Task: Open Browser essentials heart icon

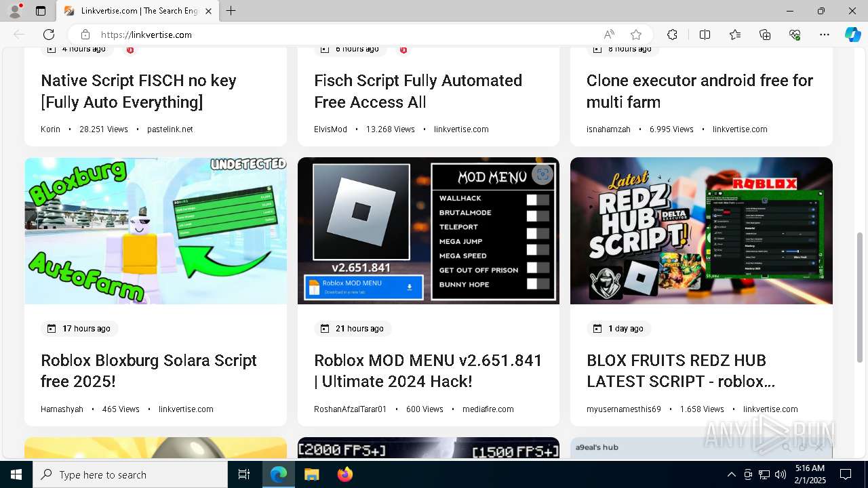Action: 795,35
